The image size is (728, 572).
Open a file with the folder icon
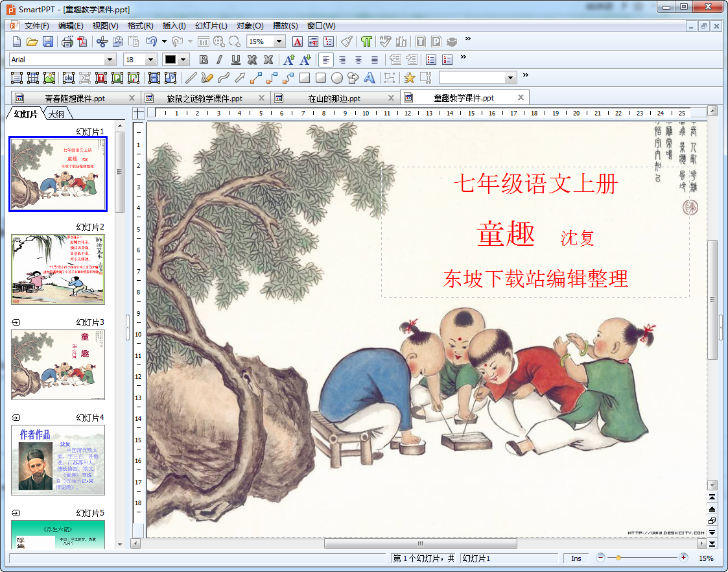click(x=32, y=42)
